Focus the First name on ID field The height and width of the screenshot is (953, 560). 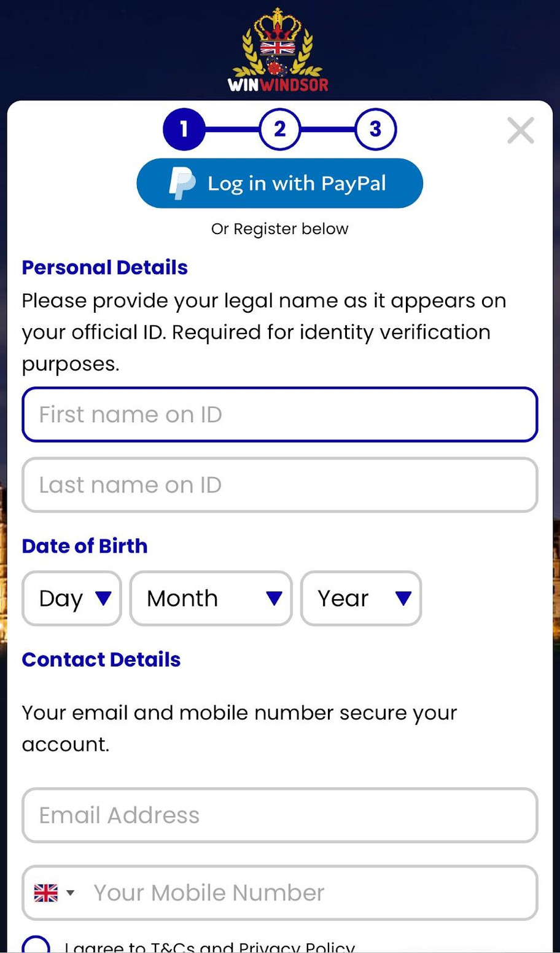click(279, 415)
